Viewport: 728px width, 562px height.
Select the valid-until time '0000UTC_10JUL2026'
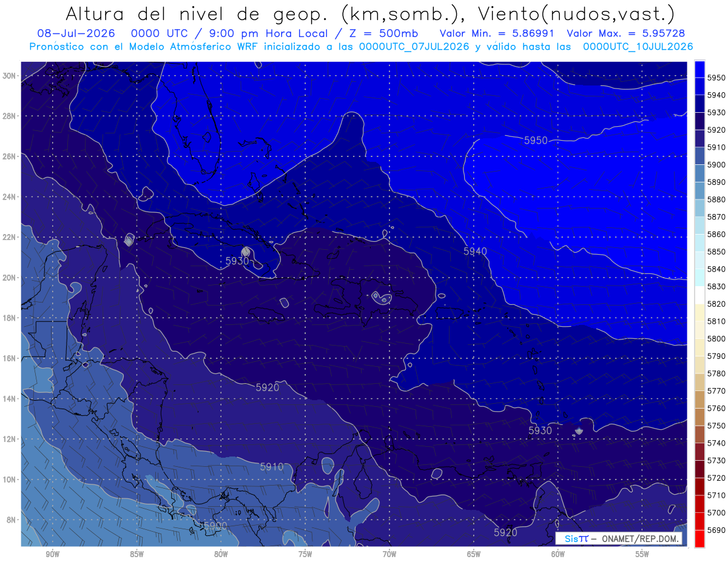click(x=638, y=46)
